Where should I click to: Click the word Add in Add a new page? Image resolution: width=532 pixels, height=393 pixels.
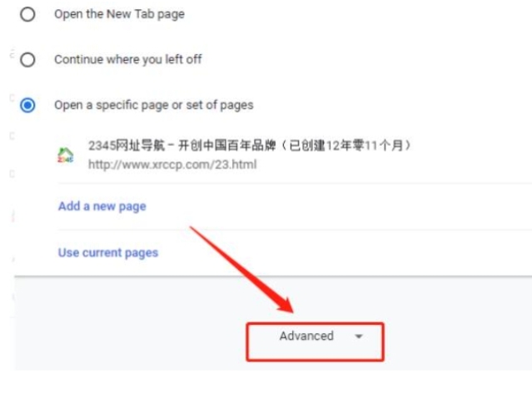(x=69, y=206)
